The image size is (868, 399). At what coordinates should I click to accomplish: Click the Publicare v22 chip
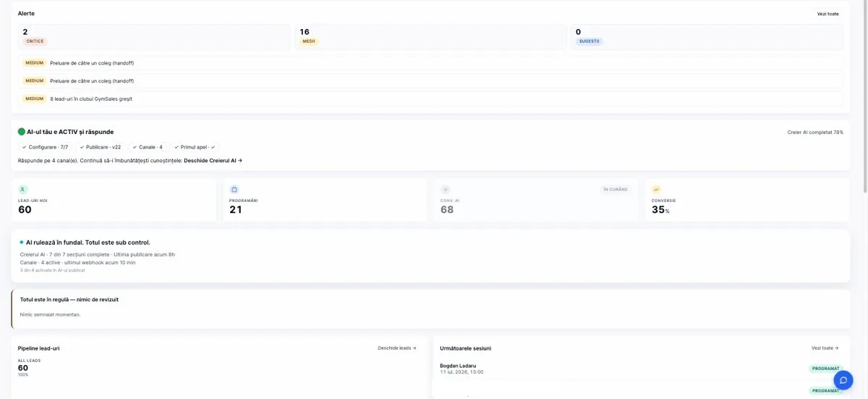click(x=100, y=147)
